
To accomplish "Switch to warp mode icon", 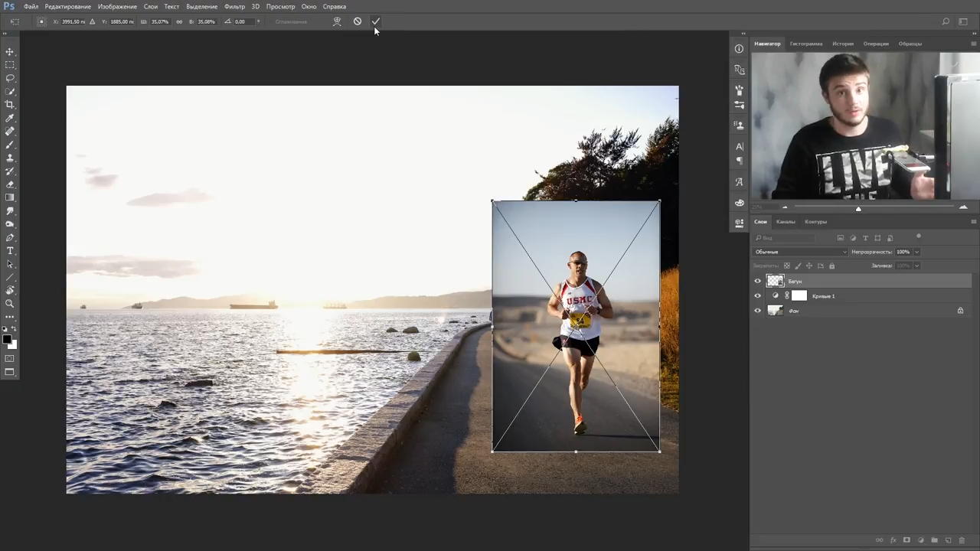I will tap(337, 21).
